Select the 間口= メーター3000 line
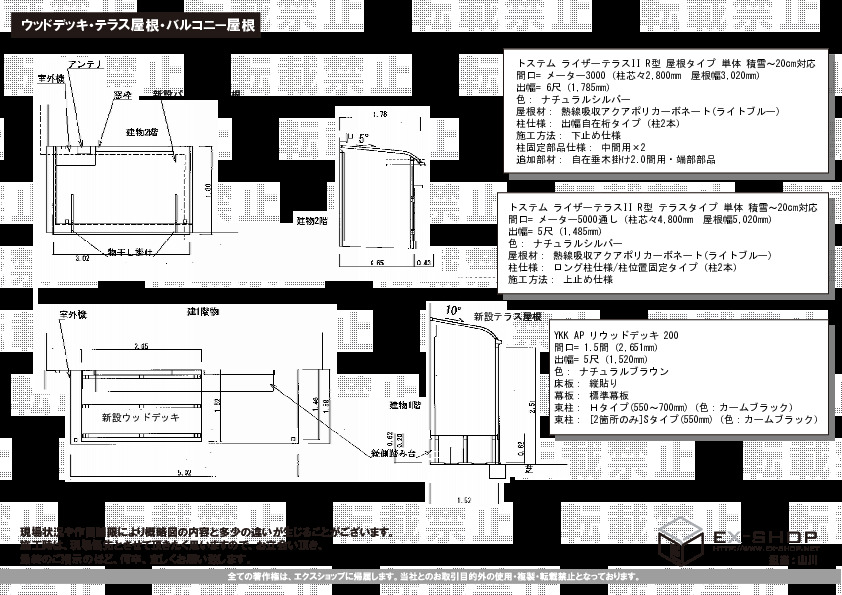This screenshot has width=842, height=595. tap(638, 76)
